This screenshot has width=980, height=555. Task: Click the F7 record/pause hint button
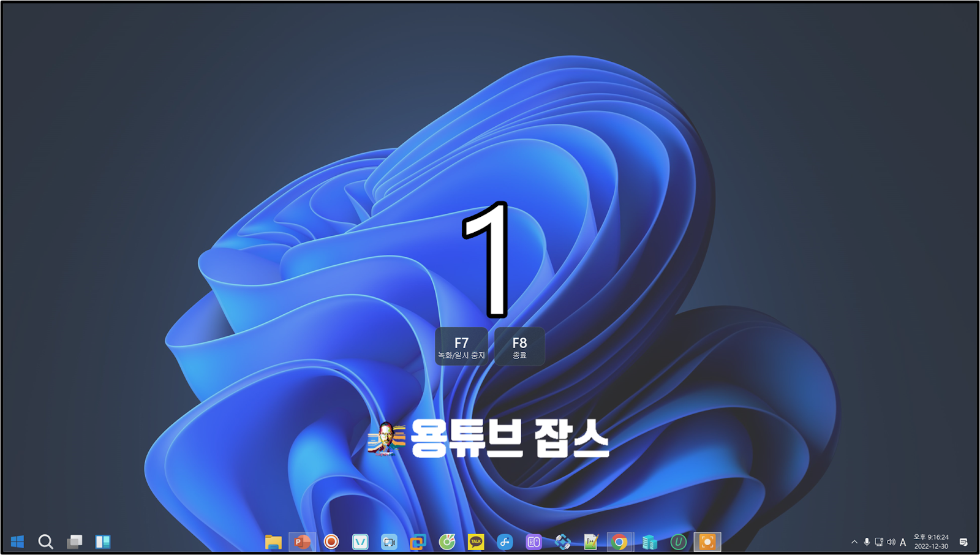point(461,347)
